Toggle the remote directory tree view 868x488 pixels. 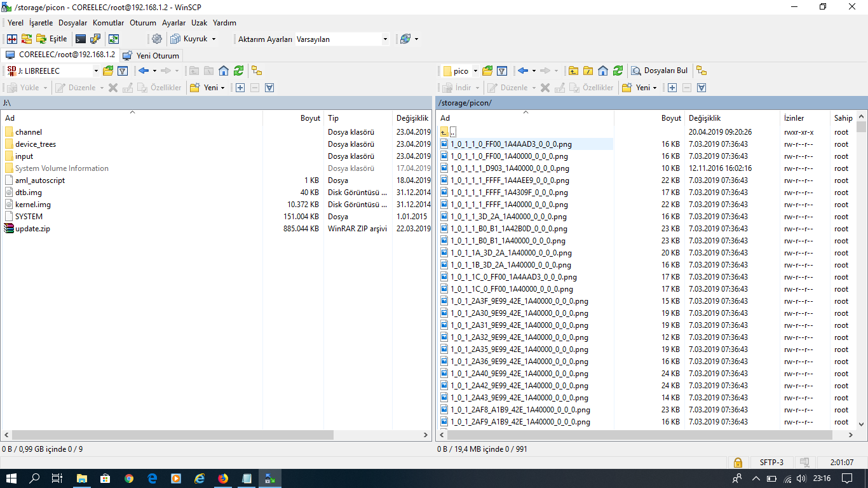[x=702, y=71]
